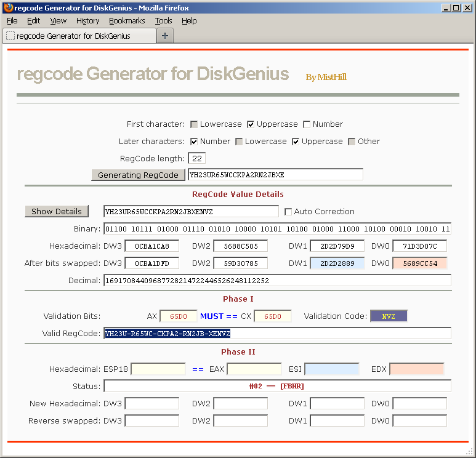Enable Auto Correction checkbox
Image resolution: width=476 pixels, height=458 pixels.
pyautogui.click(x=288, y=212)
